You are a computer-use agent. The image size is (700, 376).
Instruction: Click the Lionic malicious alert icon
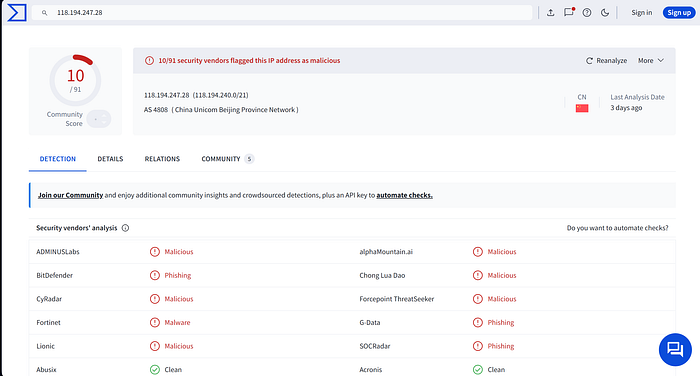(x=154, y=346)
